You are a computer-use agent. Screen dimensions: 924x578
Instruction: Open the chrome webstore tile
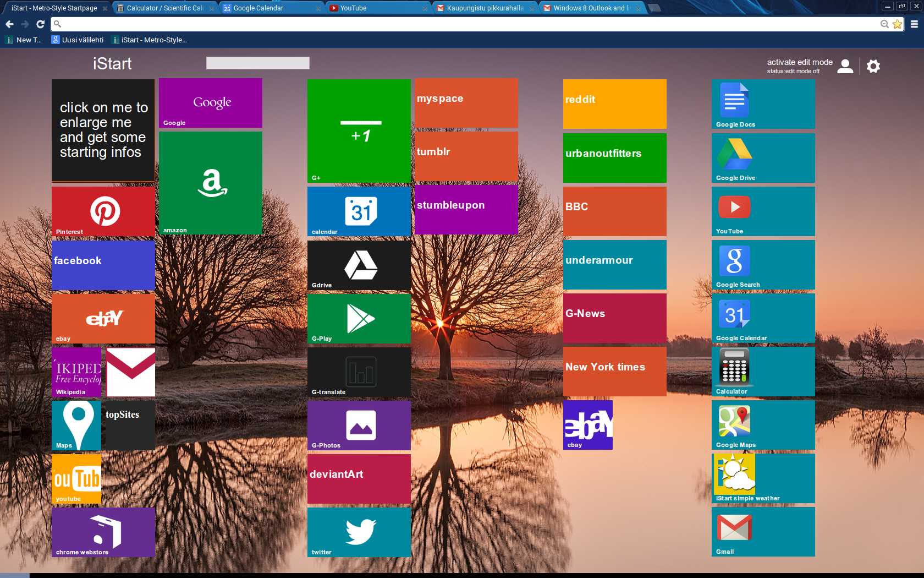click(x=103, y=532)
